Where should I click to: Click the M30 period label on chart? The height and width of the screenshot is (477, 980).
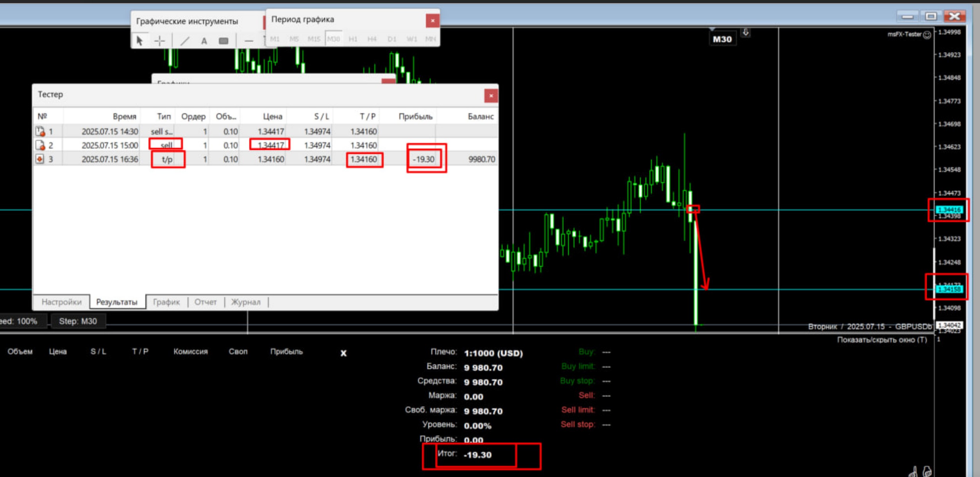pos(722,39)
